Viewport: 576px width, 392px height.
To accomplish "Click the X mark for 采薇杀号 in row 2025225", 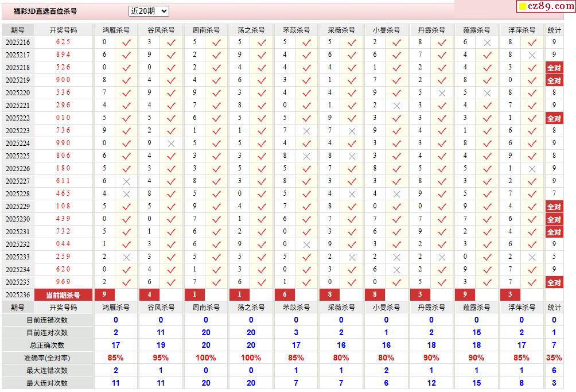I will [352, 157].
